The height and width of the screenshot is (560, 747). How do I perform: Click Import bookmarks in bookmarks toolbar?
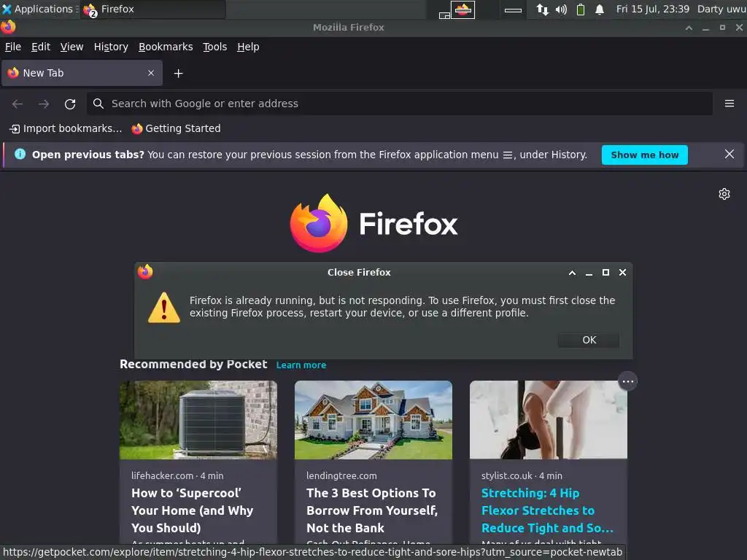click(x=66, y=128)
